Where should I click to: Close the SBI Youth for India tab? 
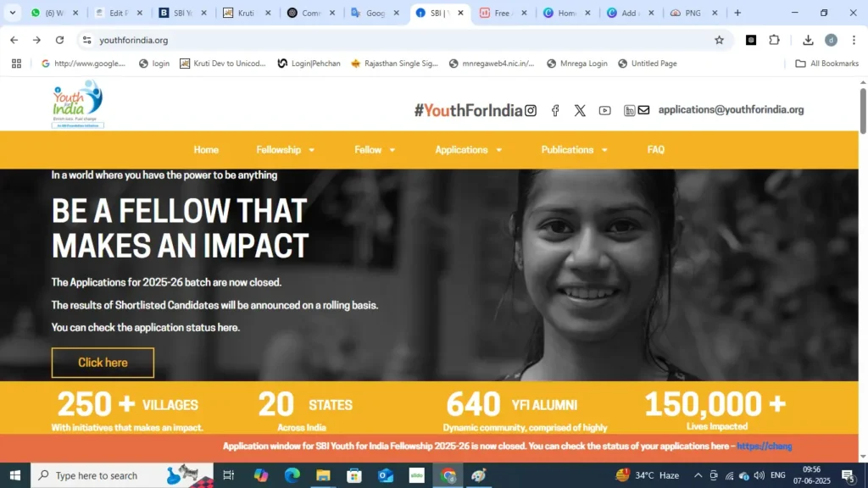[x=460, y=13]
